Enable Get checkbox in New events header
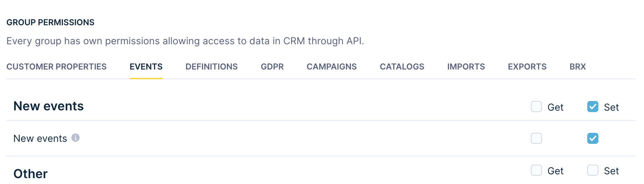The width and height of the screenshot is (644, 184). pyautogui.click(x=536, y=107)
